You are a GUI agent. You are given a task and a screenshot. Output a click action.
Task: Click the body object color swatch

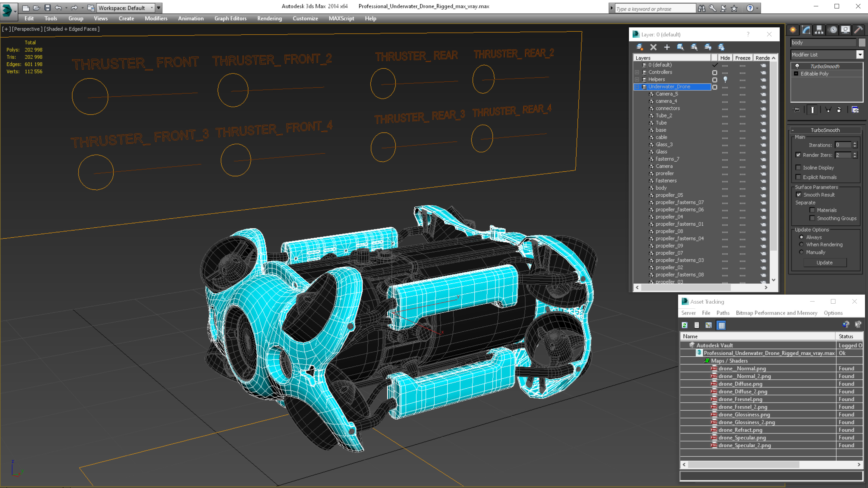(862, 42)
